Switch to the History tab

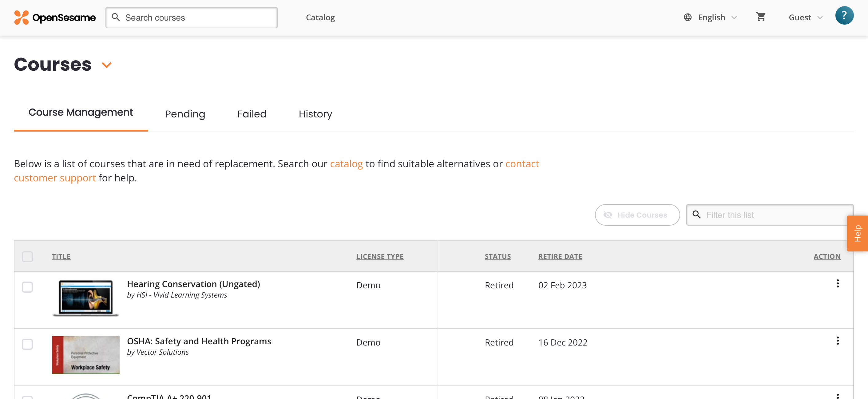(x=315, y=114)
